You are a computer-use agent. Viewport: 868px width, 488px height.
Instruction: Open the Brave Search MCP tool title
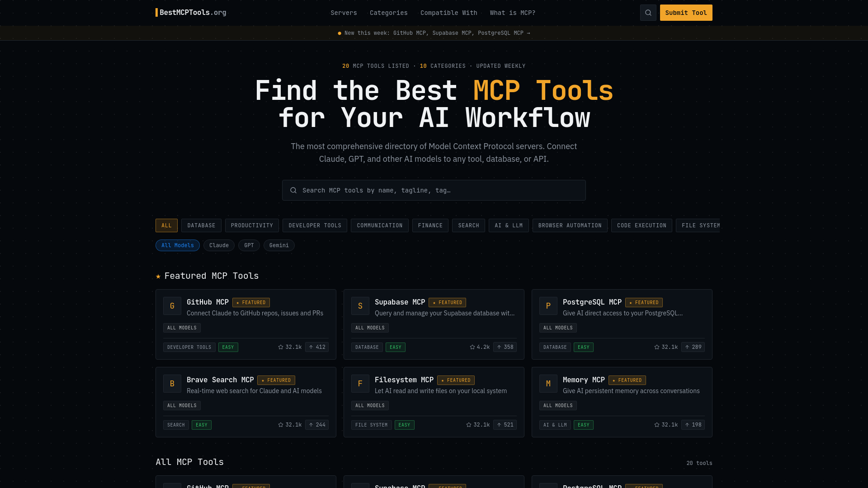[x=220, y=380]
